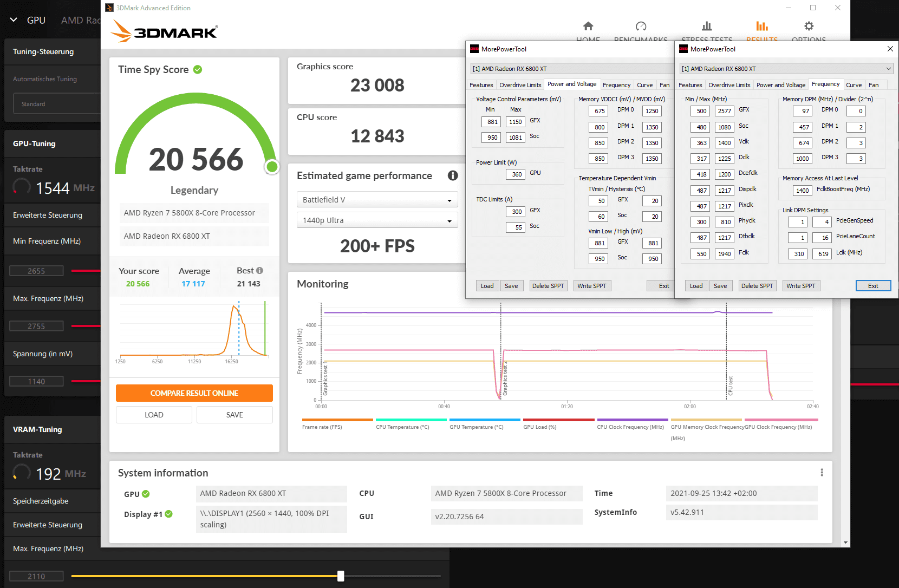Adjust the VRAM Max Frequenz slider handle
The width and height of the screenshot is (899, 588).
(341, 576)
